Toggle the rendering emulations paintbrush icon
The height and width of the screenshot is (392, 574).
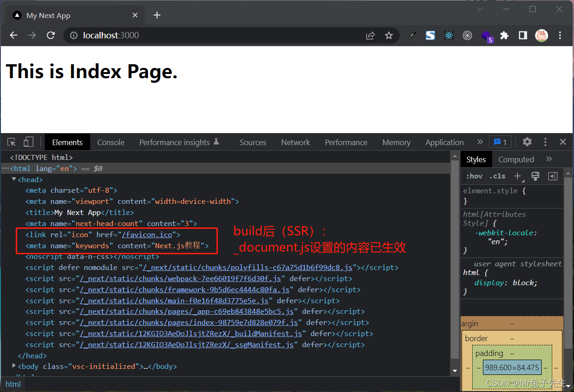[535, 176]
